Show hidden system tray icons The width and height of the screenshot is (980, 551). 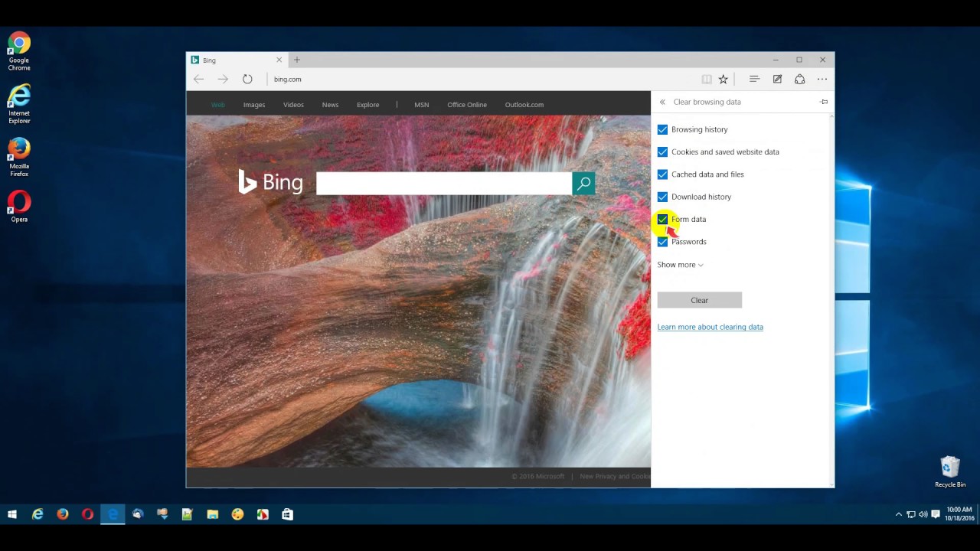pos(899,514)
